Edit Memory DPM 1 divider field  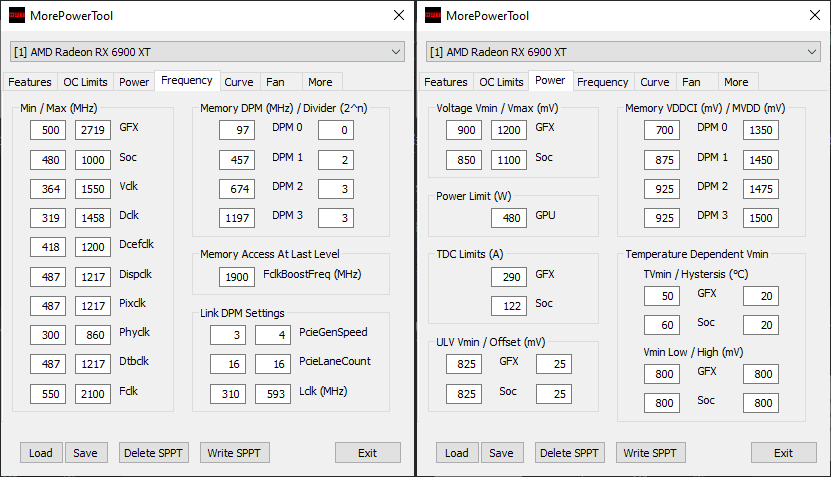336,160
